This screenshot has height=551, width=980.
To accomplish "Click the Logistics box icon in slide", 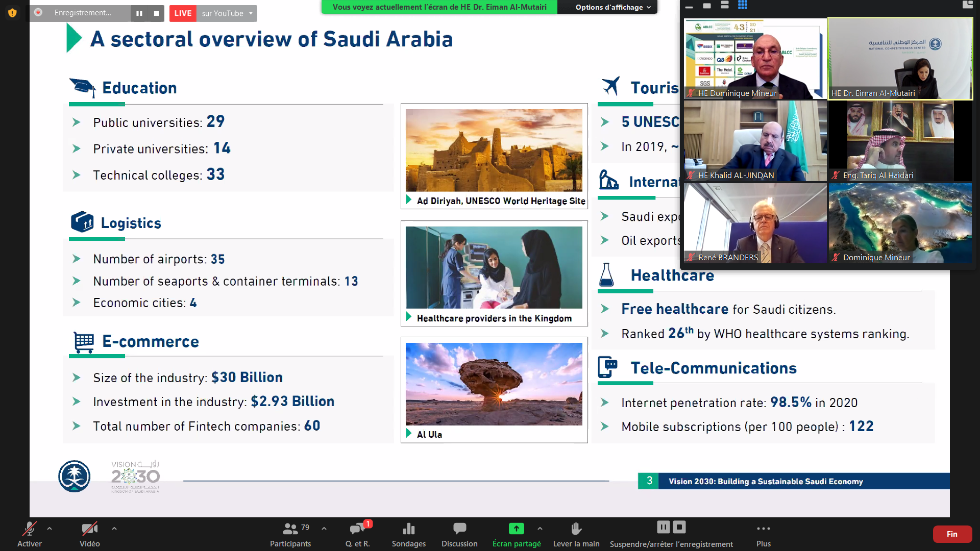I will [x=82, y=222].
